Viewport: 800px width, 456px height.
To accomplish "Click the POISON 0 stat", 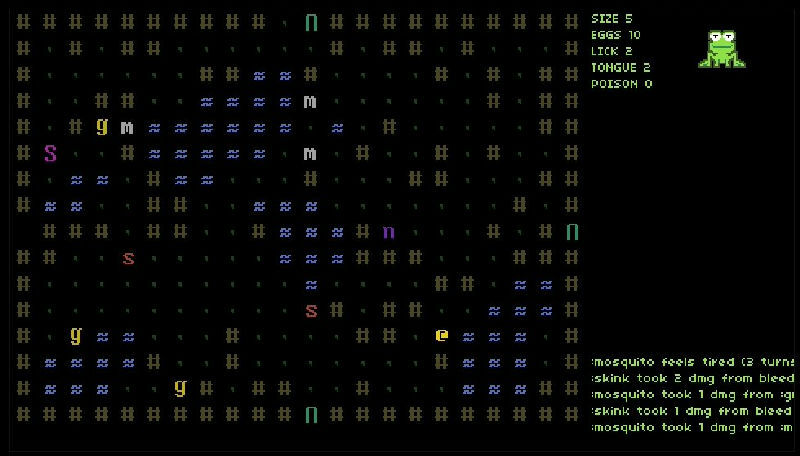I will [x=621, y=84].
